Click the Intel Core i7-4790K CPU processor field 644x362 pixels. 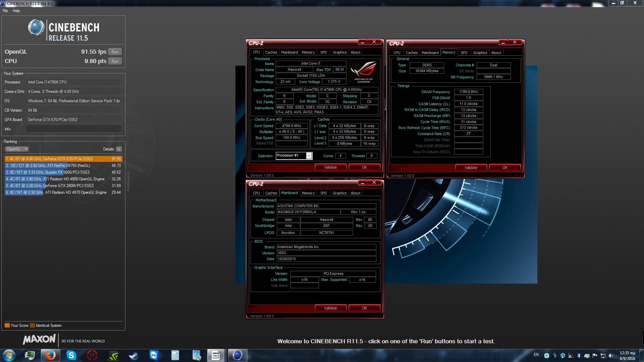click(74, 82)
